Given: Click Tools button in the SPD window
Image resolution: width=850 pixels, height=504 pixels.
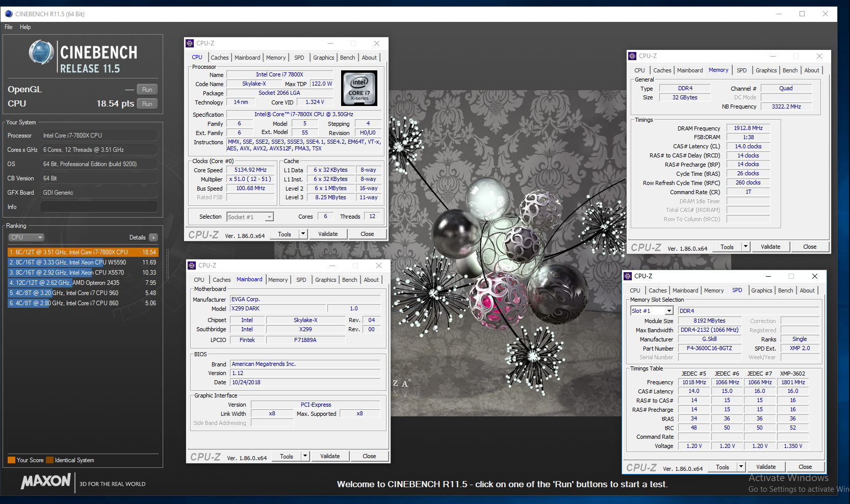Looking at the screenshot, I should pos(723,467).
